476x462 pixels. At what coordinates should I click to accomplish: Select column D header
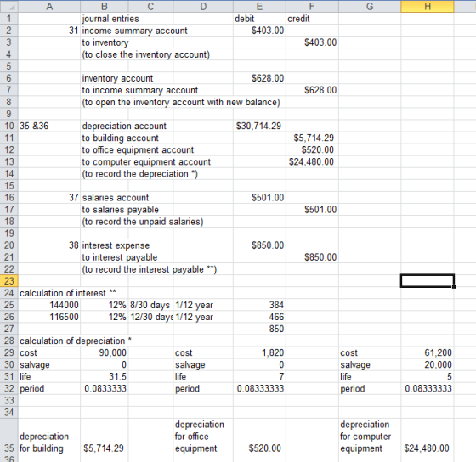(203, 6)
